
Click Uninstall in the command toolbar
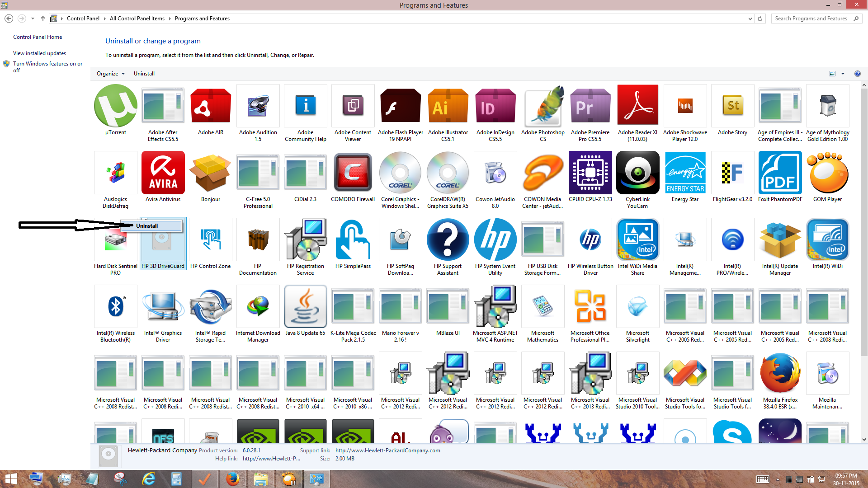tap(144, 74)
